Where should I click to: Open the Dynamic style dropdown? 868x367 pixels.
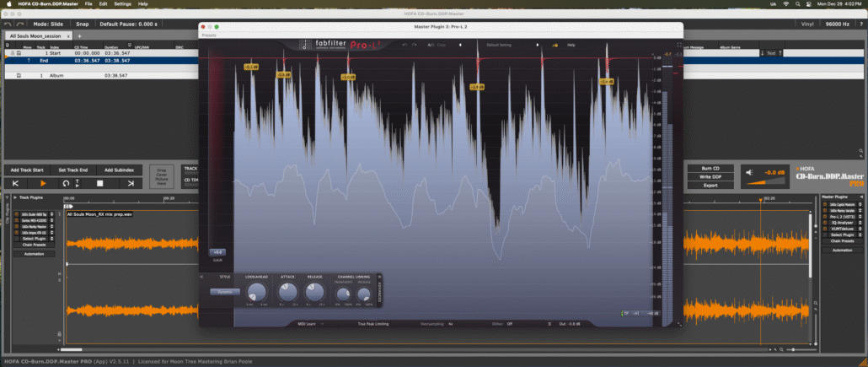coord(224,292)
